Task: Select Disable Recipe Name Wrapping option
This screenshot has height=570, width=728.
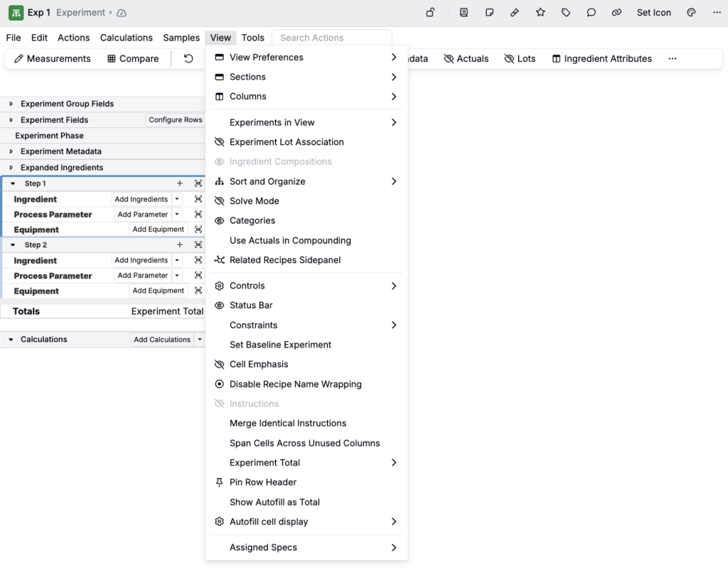Action: pyautogui.click(x=295, y=385)
